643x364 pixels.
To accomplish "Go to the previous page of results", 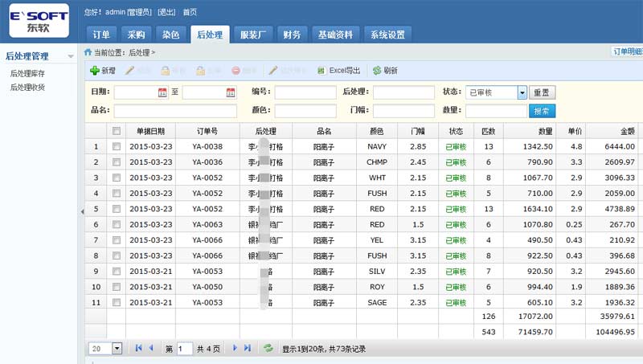I will tap(151, 348).
